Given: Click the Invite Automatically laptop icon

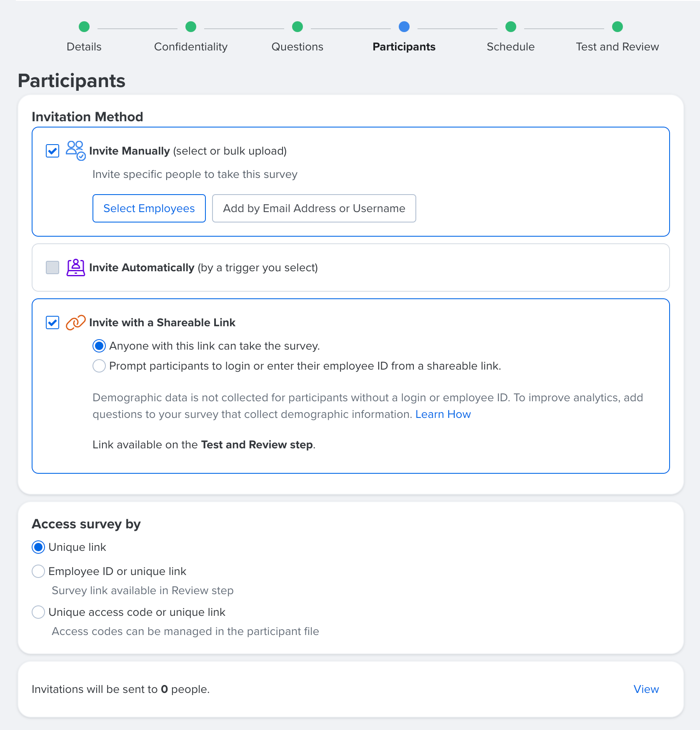Looking at the screenshot, I should pyautogui.click(x=76, y=267).
